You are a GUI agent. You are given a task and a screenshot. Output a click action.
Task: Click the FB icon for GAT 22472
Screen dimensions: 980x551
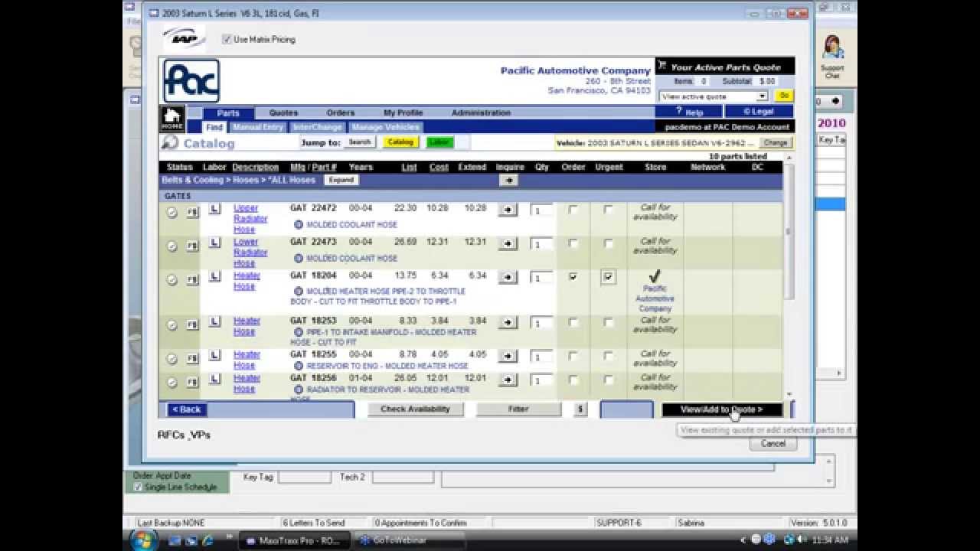click(192, 213)
